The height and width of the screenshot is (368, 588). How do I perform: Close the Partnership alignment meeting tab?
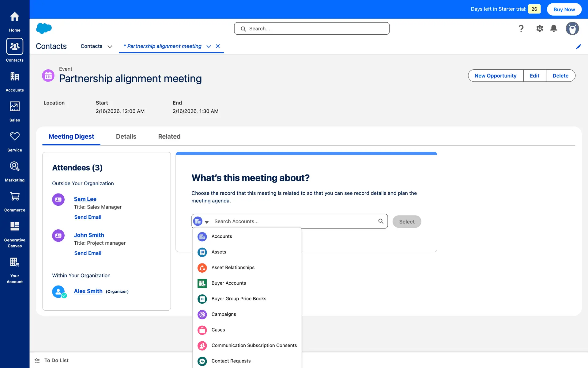[218, 46]
